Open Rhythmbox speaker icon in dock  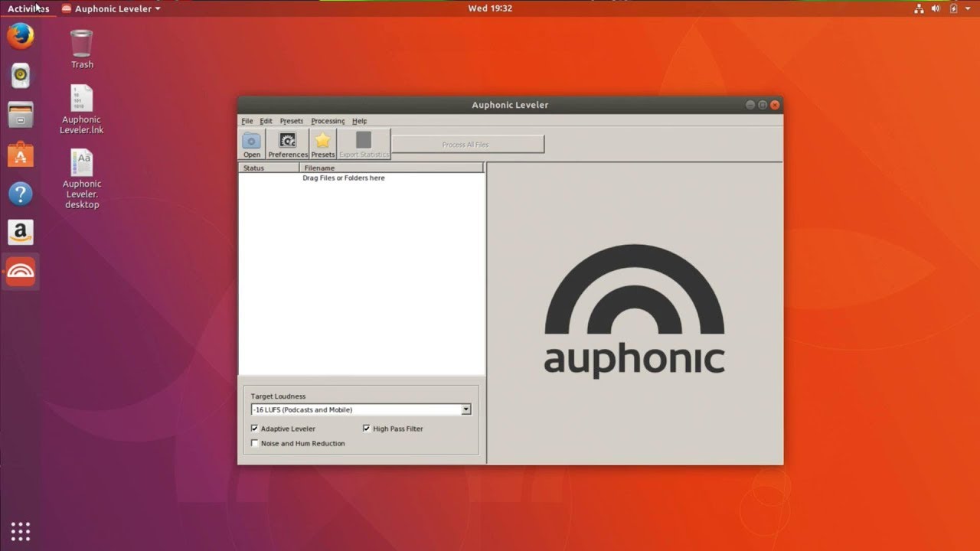pos(21,75)
